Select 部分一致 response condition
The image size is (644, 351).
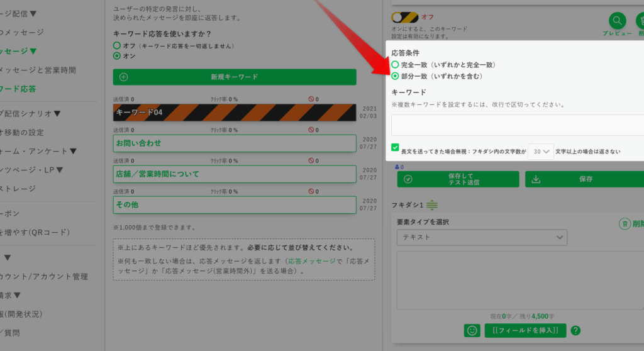click(395, 76)
